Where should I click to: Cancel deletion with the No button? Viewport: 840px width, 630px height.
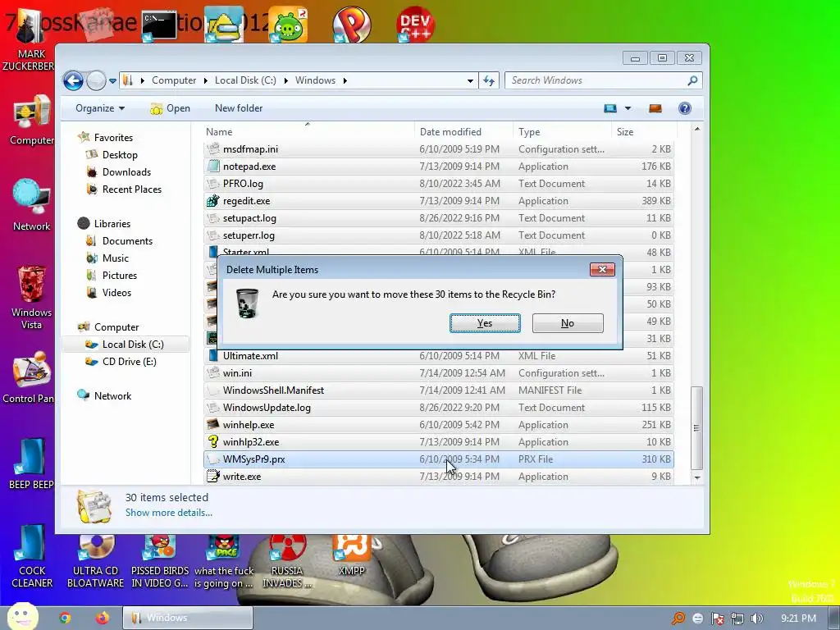(568, 323)
